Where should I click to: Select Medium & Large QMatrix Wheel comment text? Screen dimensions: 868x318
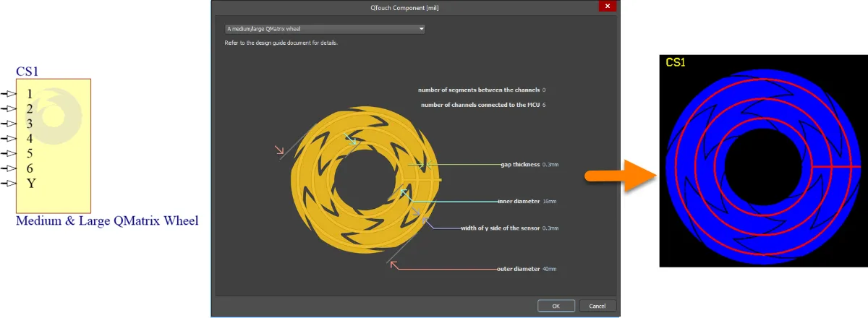coord(107,220)
